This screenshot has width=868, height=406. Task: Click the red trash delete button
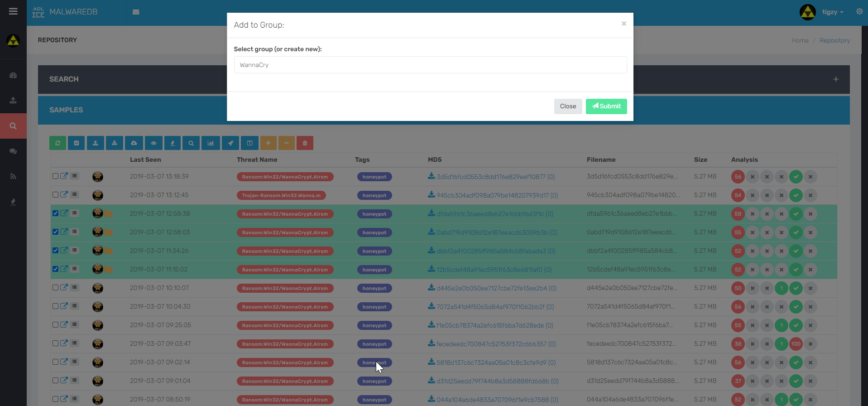coord(305,143)
